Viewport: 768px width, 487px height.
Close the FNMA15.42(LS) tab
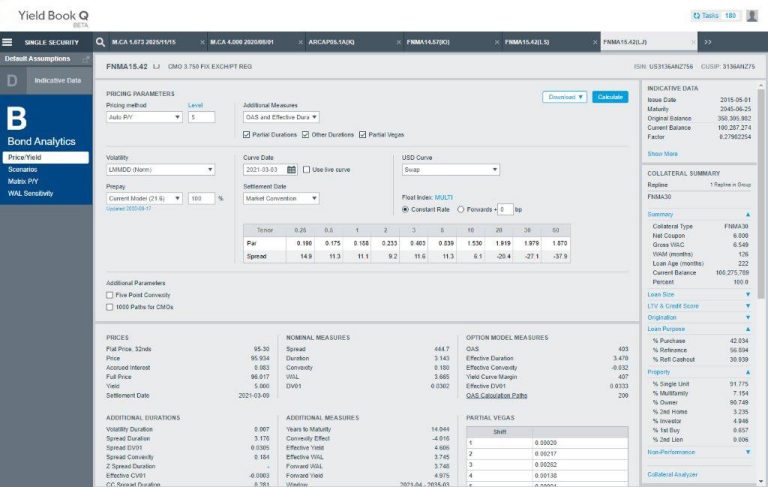(595, 43)
